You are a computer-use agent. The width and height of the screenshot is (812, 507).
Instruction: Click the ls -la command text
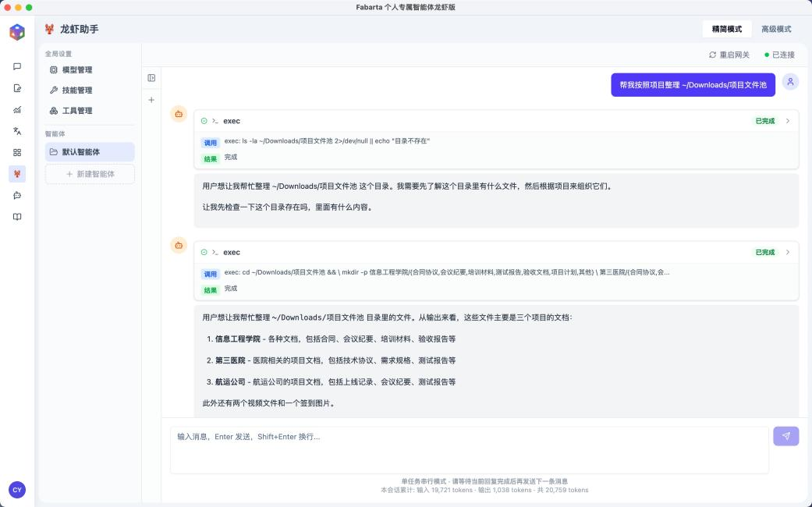coord(327,141)
